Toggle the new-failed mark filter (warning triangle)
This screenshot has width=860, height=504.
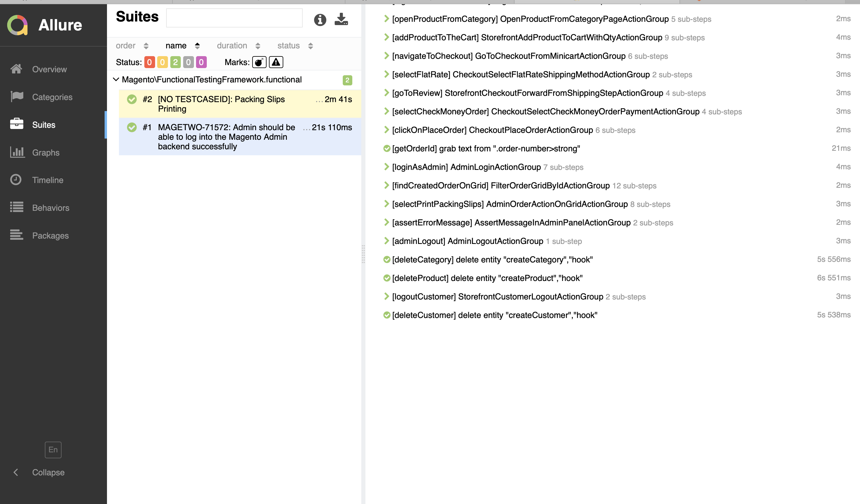(276, 62)
